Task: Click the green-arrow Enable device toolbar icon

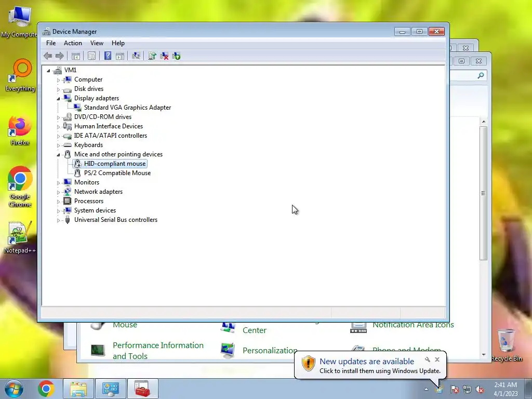Action: click(x=177, y=56)
